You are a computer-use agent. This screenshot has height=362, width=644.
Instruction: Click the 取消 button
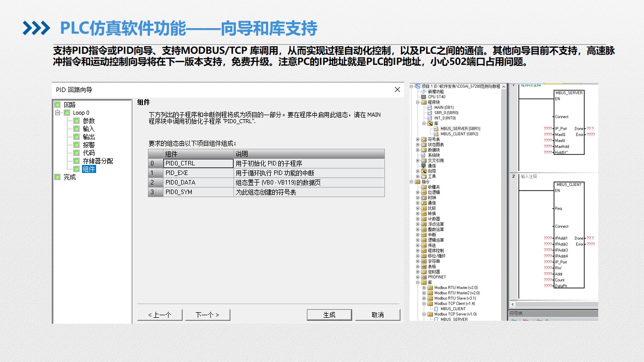coord(378,315)
